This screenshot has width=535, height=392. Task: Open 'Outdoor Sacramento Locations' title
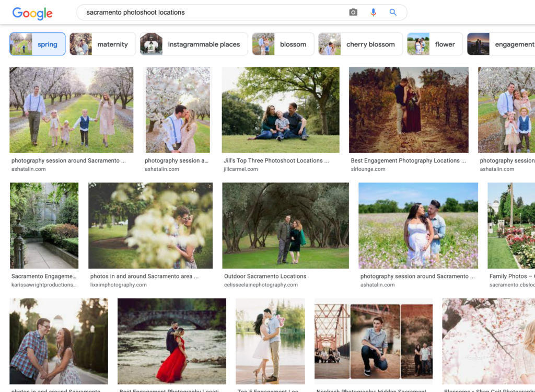[x=265, y=276]
